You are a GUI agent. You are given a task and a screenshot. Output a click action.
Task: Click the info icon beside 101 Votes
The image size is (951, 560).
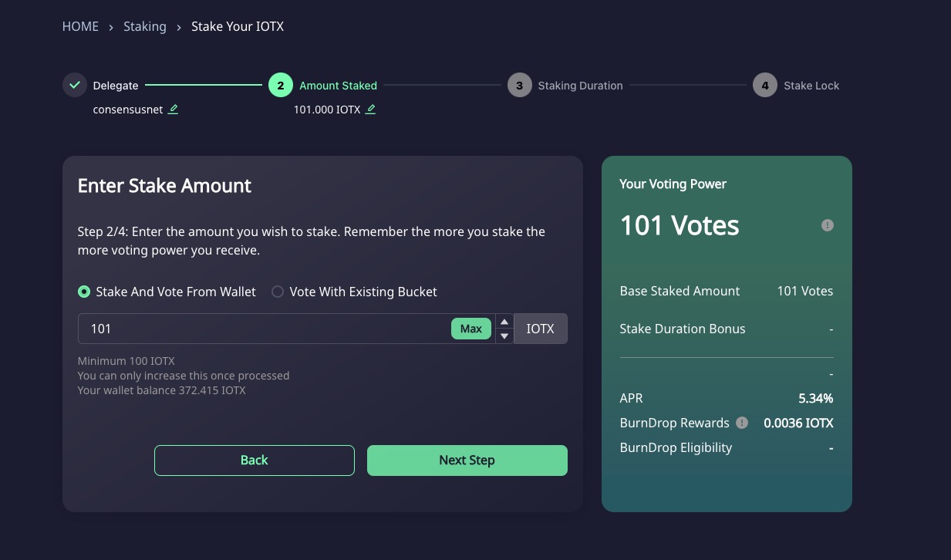[x=828, y=225]
